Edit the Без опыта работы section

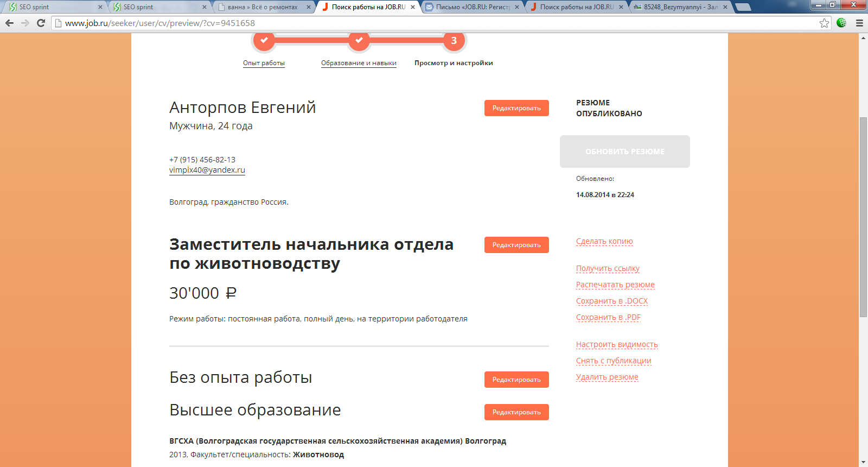click(x=516, y=380)
